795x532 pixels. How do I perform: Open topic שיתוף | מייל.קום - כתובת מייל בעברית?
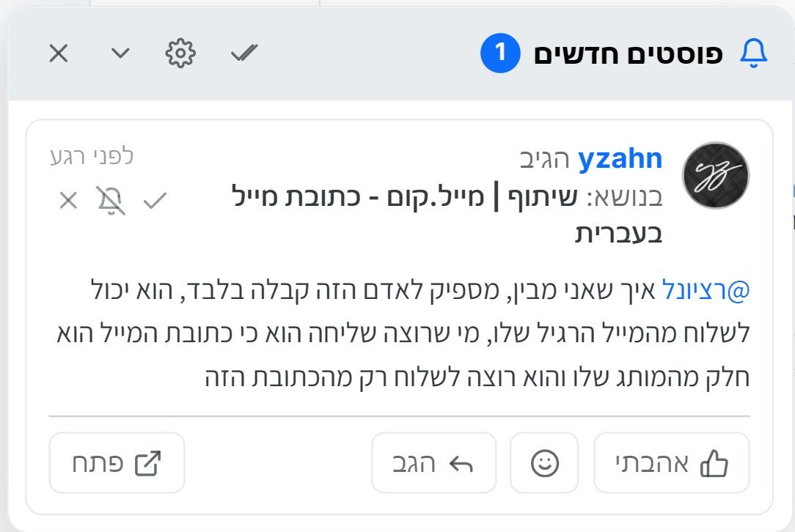pos(447,214)
